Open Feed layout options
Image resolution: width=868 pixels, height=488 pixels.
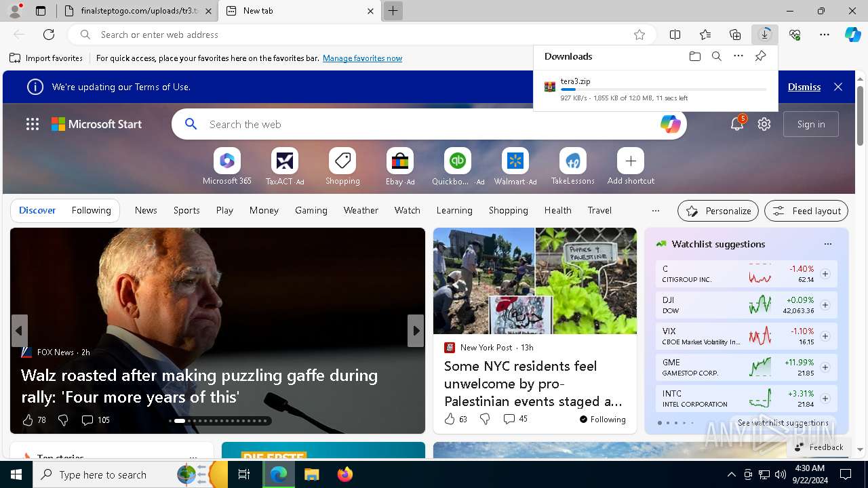[806, 211]
